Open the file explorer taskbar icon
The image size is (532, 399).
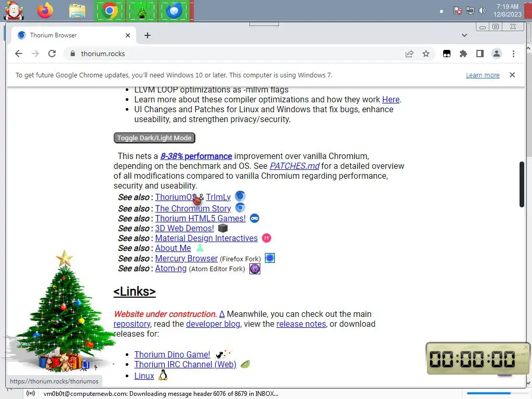pos(77,11)
